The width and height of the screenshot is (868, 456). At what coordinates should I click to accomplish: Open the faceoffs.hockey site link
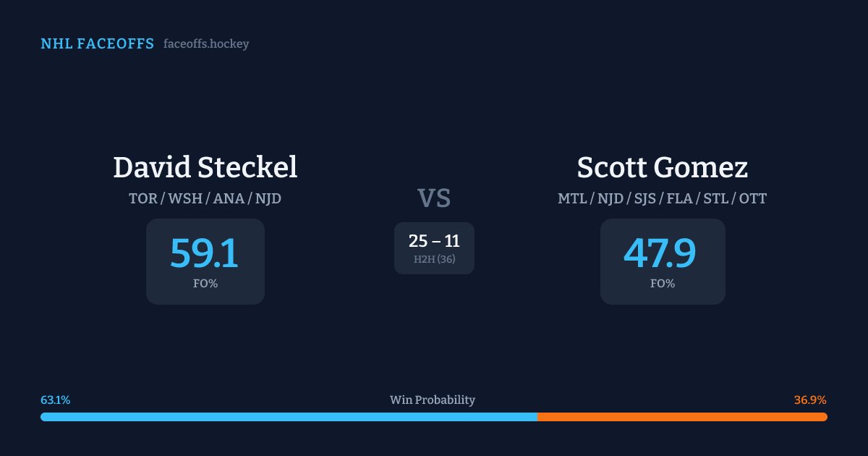[x=206, y=44]
